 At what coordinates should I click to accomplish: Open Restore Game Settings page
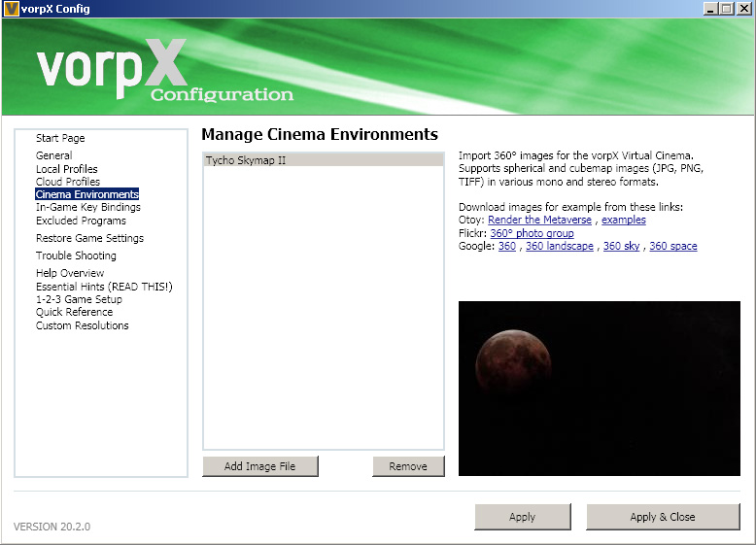tap(89, 238)
